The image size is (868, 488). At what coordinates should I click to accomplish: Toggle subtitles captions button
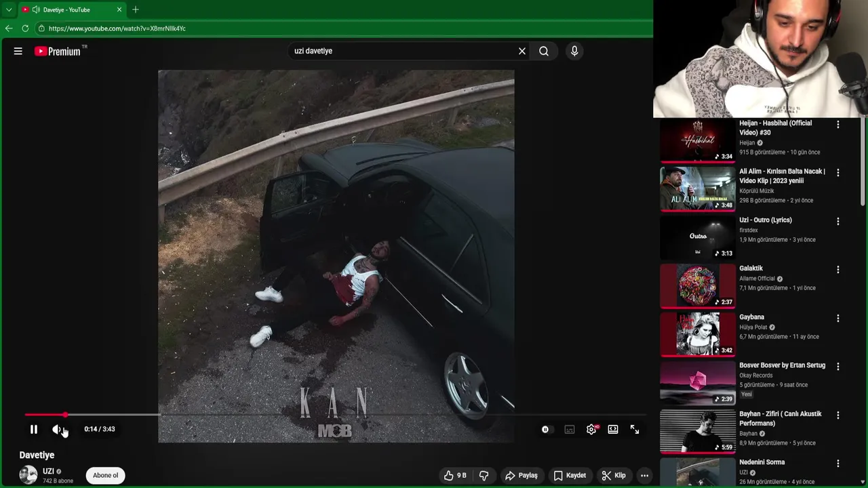pyautogui.click(x=570, y=429)
